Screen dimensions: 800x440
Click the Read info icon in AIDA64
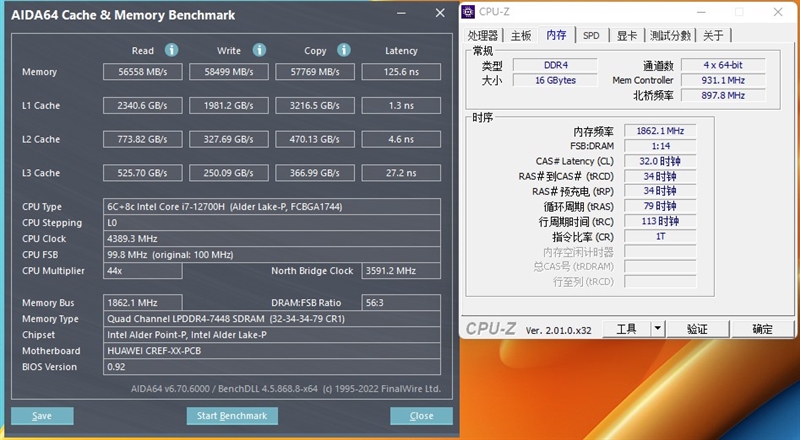(171, 50)
